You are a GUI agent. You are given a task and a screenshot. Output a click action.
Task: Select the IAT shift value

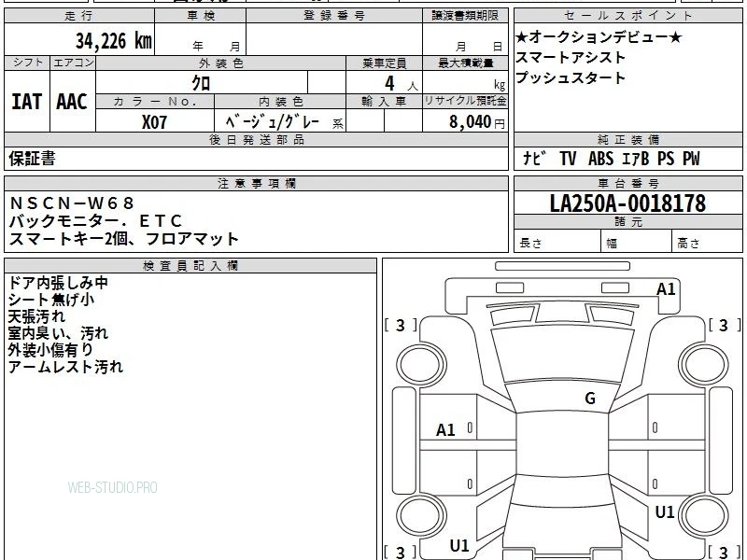(x=27, y=102)
